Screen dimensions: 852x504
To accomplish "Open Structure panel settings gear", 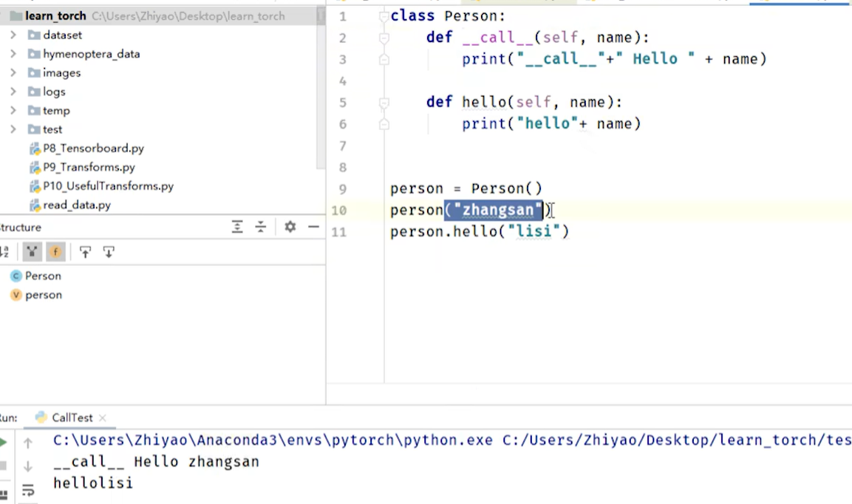I will click(290, 227).
